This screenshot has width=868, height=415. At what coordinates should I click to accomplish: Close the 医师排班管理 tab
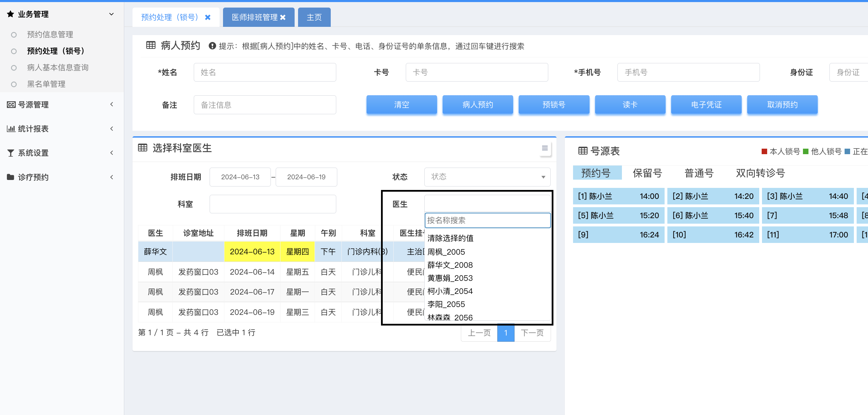tap(283, 17)
